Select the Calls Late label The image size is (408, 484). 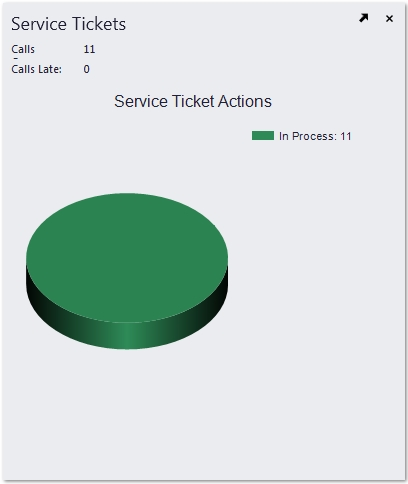pos(37,69)
